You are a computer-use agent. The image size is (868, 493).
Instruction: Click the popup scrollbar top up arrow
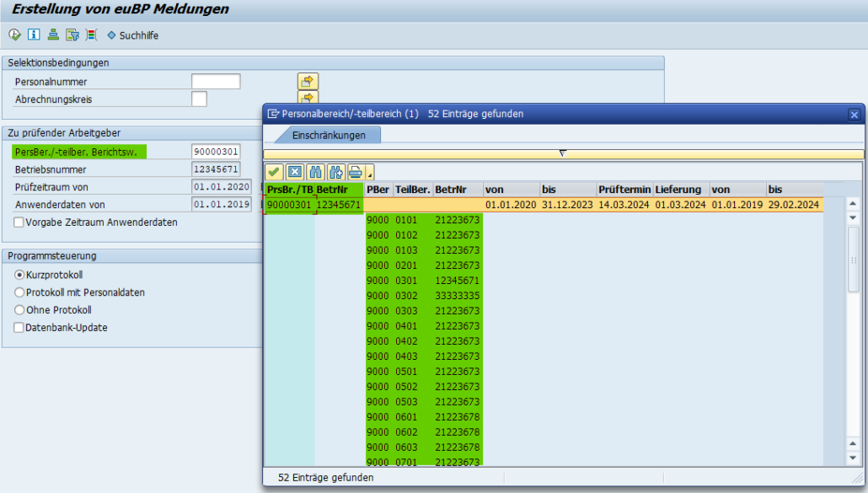[853, 204]
